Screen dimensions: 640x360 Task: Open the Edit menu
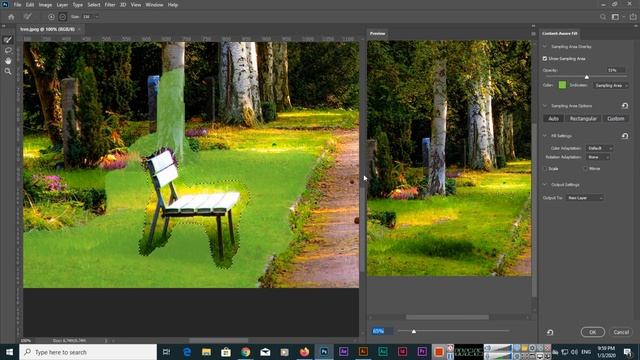click(30, 5)
